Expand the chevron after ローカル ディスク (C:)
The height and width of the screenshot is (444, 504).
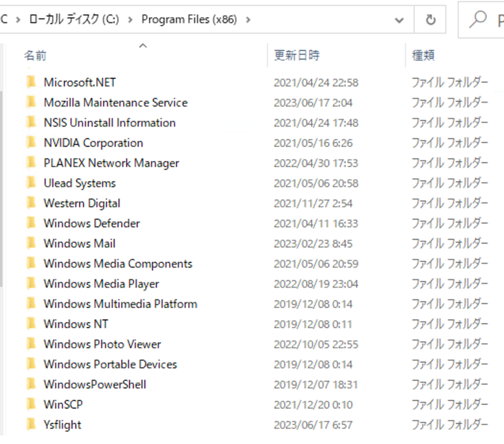(x=131, y=19)
